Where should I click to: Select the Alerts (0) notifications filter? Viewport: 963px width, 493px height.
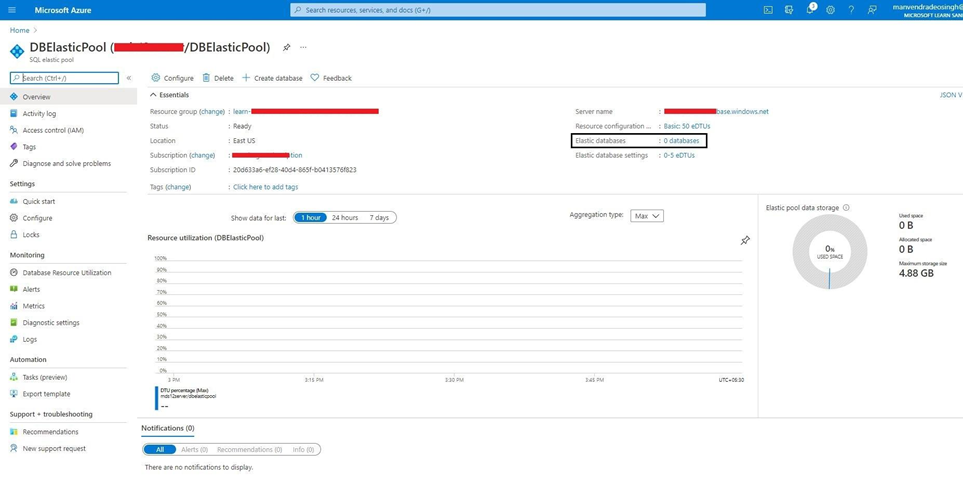click(195, 449)
